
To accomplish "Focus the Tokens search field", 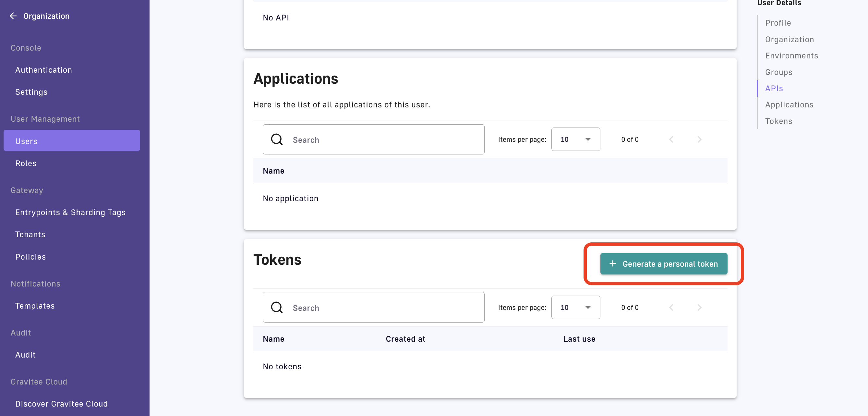I will (x=384, y=307).
